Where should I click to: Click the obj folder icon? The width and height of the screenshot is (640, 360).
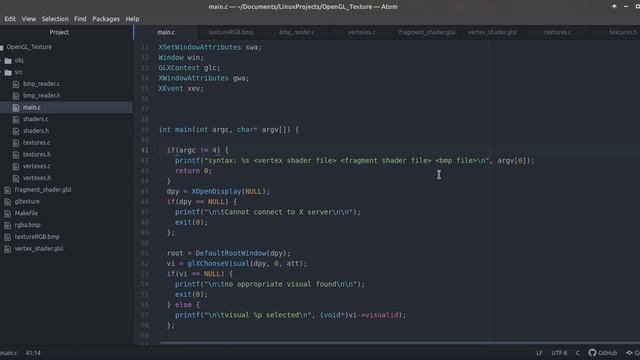[8, 60]
